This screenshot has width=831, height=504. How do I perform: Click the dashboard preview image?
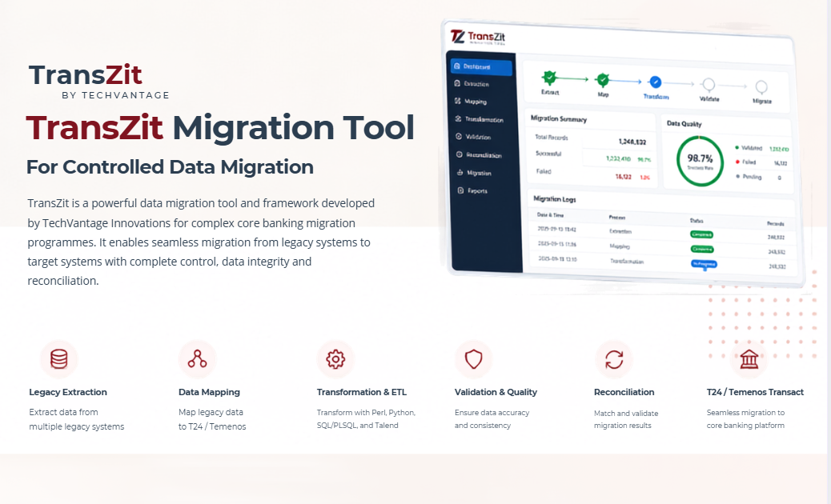623,154
